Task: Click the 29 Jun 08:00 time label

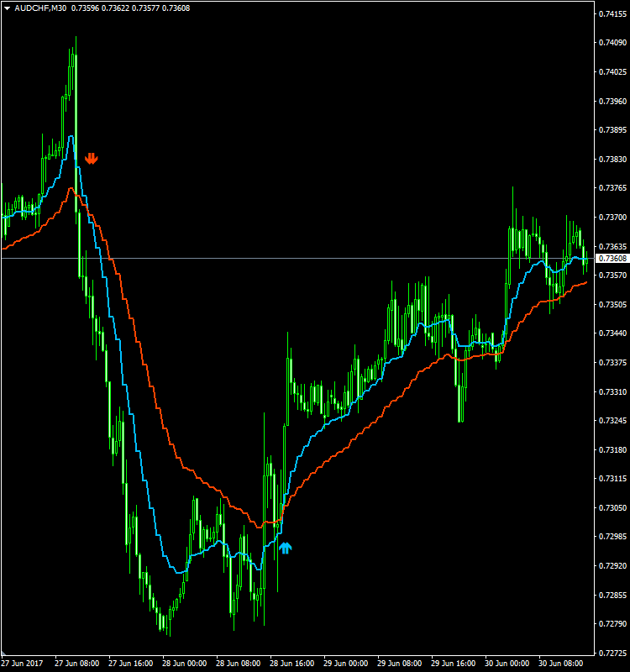Action: (400, 664)
